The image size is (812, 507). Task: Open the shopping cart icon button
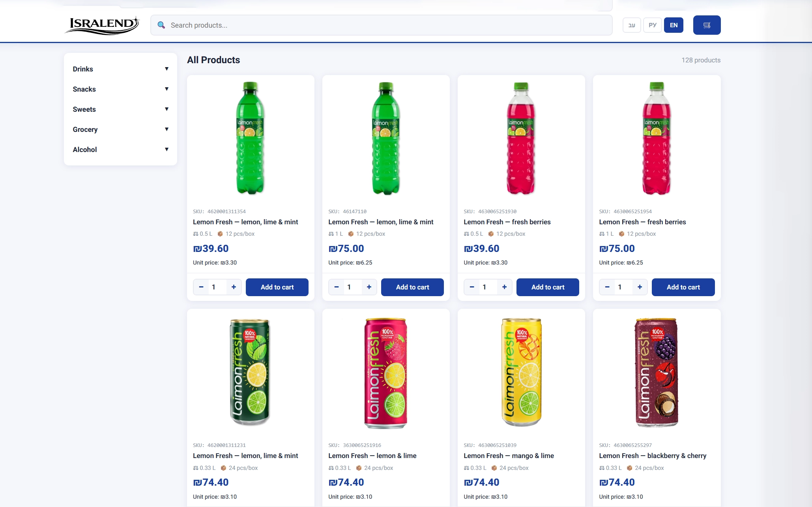coord(707,25)
